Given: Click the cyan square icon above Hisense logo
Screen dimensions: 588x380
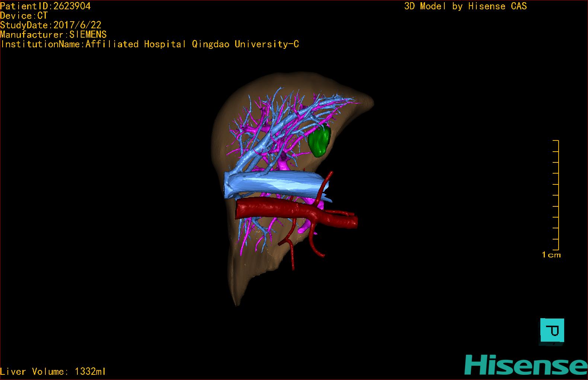Looking at the screenshot, I should point(552,330).
